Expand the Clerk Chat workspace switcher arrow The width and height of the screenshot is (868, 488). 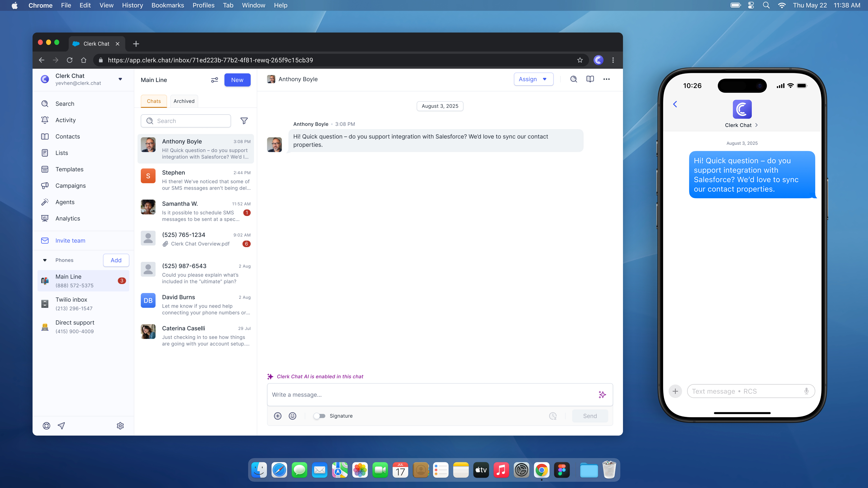pyautogui.click(x=120, y=79)
